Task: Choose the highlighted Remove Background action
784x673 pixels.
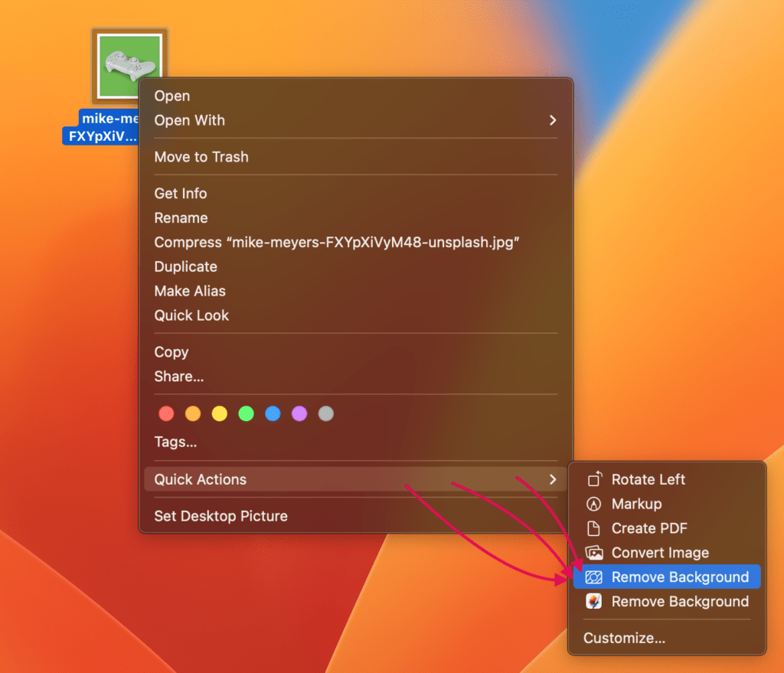Action: [667, 577]
